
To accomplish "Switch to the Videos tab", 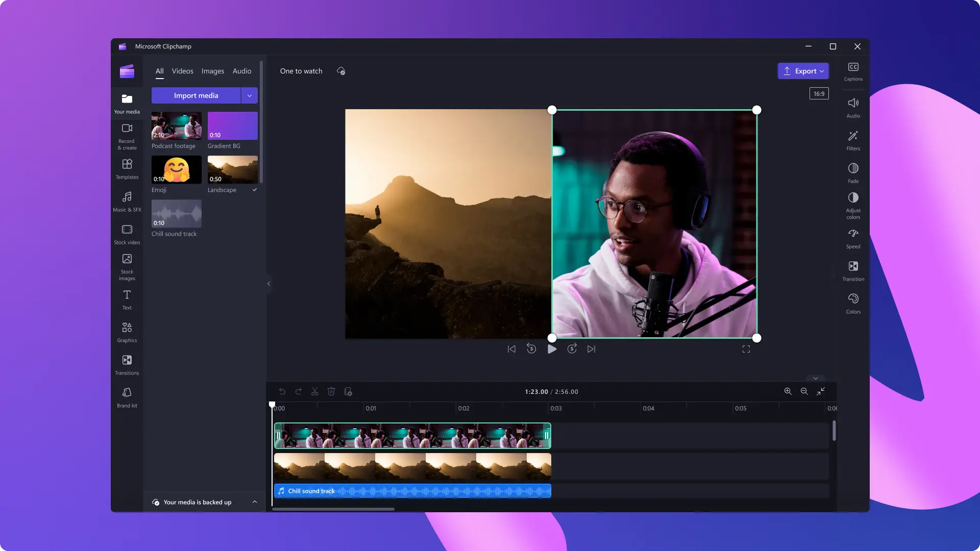I will pyautogui.click(x=182, y=70).
